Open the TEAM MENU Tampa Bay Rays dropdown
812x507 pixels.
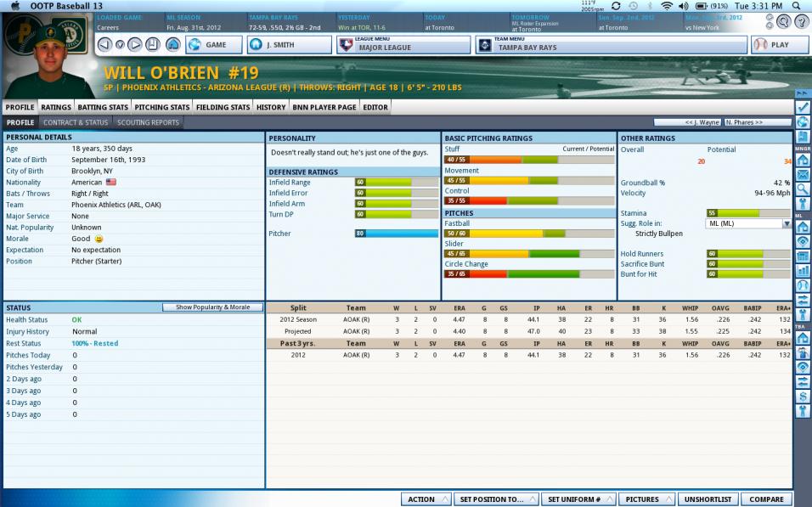click(x=611, y=44)
